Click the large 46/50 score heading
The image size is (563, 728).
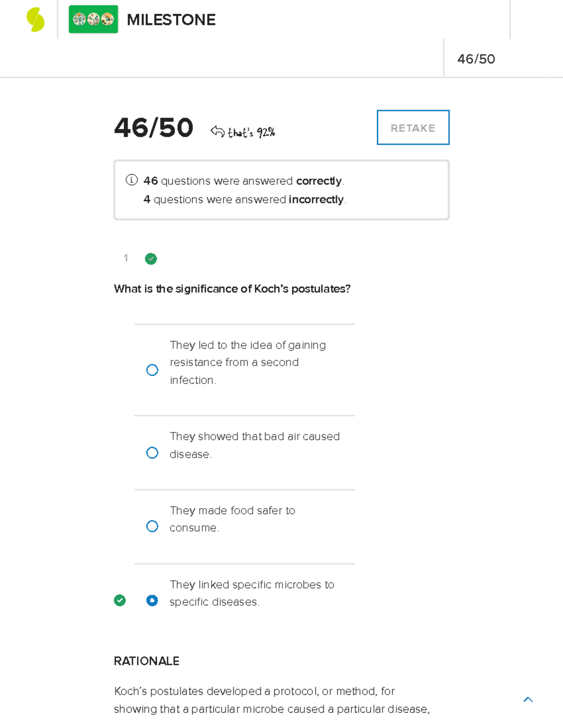[153, 128]
